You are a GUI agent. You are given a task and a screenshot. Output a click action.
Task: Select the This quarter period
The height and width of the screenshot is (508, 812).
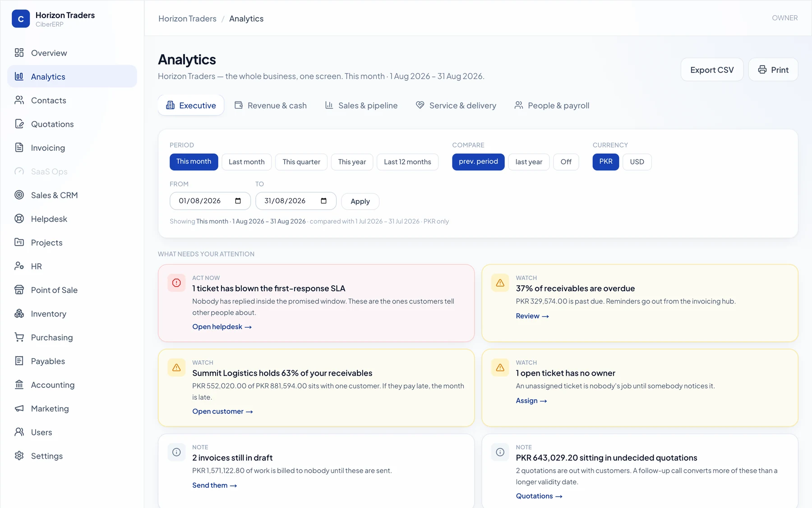point(301,162)
